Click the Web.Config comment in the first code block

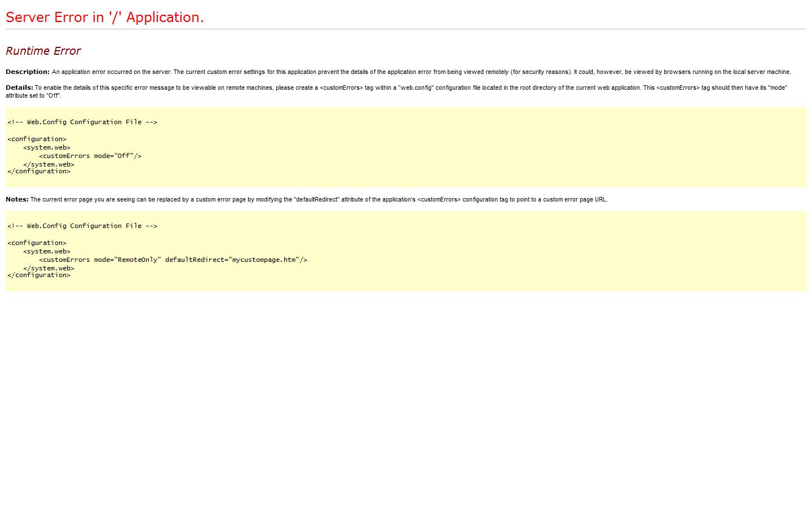click(82, 122)
